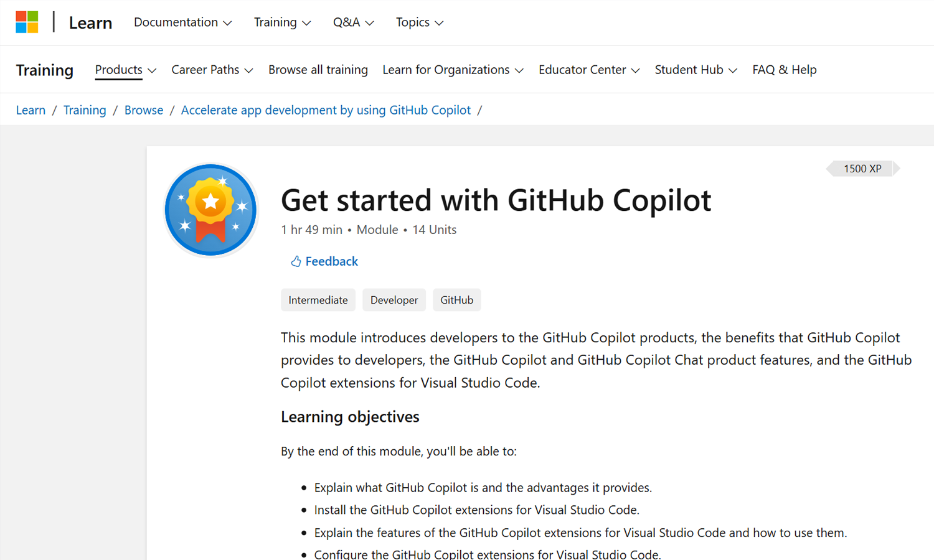
Task: Click the Microsoft logo icon
Action: (27, 22)
